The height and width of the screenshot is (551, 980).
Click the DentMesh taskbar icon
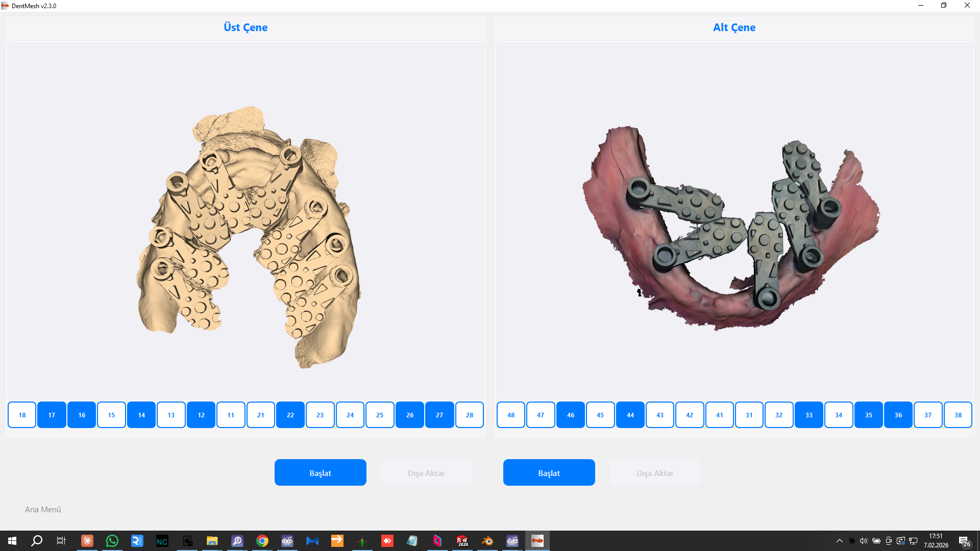[x=537, y=541]
